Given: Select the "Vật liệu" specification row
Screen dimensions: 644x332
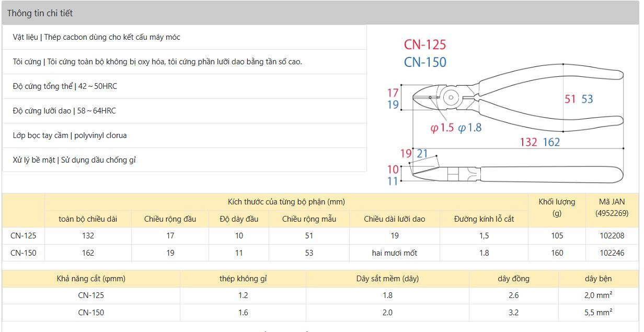Looking at the screenshot, I should 184,37.
